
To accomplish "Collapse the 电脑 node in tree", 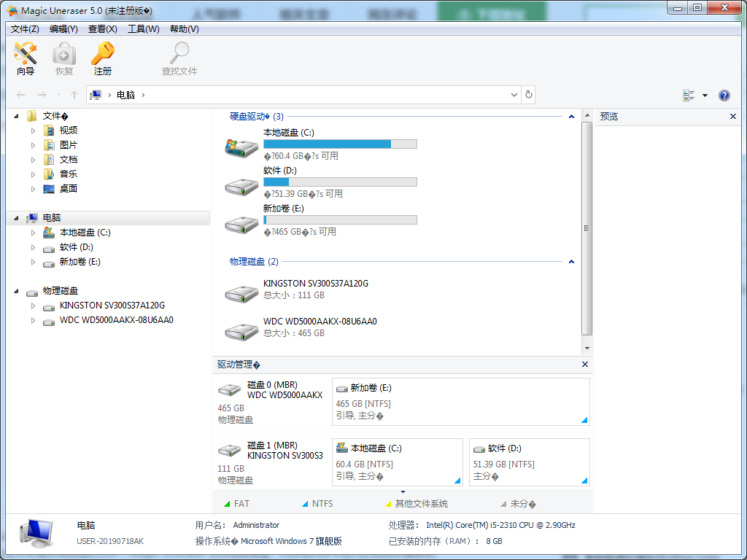I will pos(16,218).
